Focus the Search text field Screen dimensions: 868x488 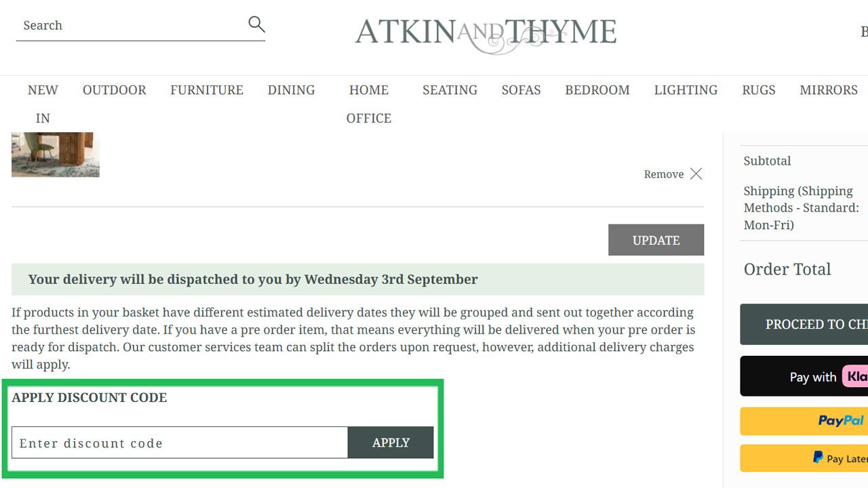pyautogui.click(x=132, y=26)
